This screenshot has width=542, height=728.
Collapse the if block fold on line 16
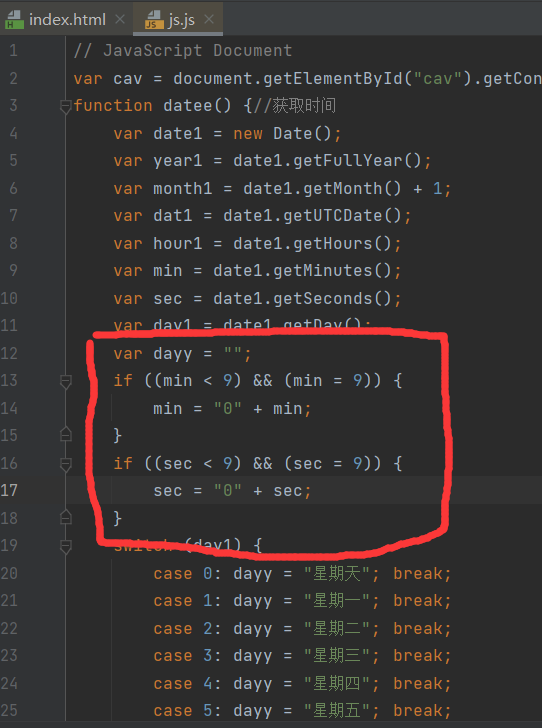(x=65, y=464)
